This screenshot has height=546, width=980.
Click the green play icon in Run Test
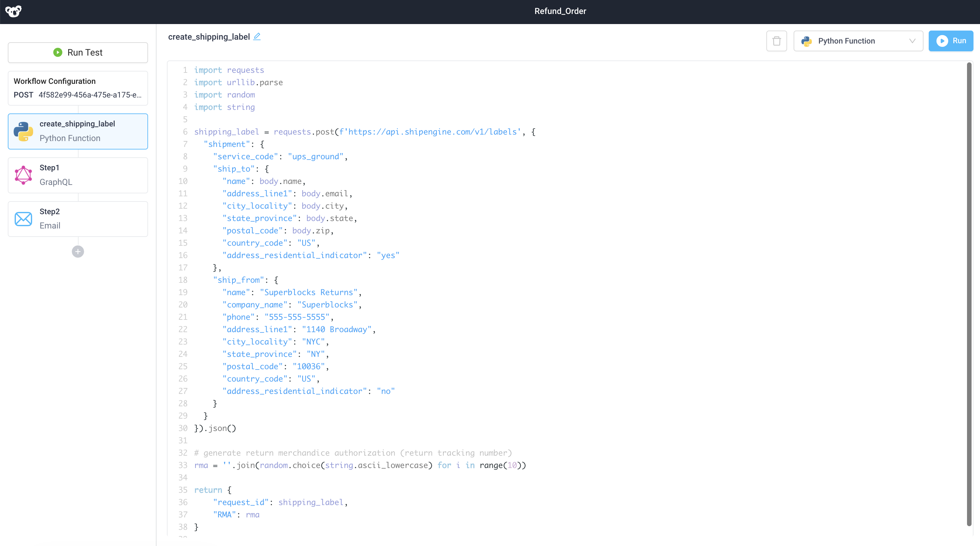click(x=57, y=52)
